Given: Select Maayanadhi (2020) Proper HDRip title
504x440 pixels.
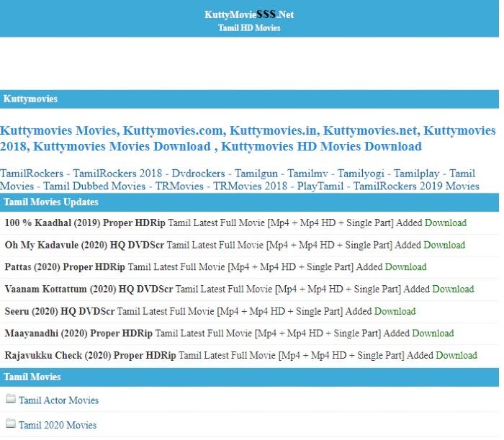Looking at the screenshot, I should 78,333.
